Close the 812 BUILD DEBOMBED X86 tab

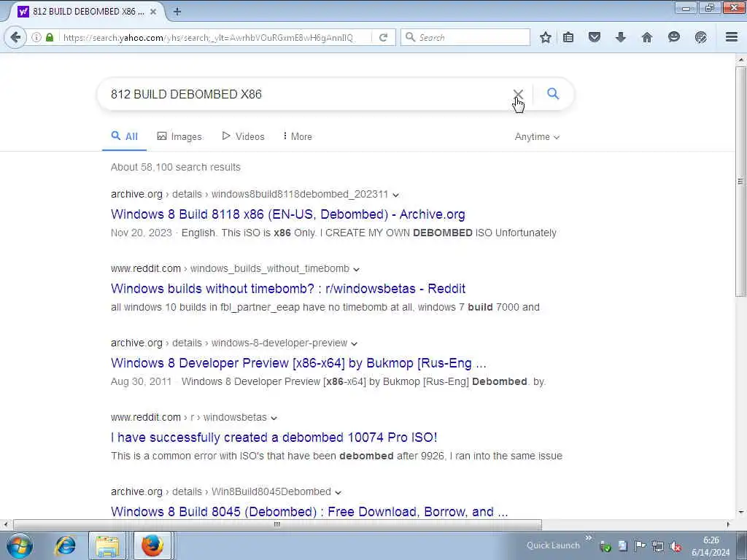coord(153,12)
